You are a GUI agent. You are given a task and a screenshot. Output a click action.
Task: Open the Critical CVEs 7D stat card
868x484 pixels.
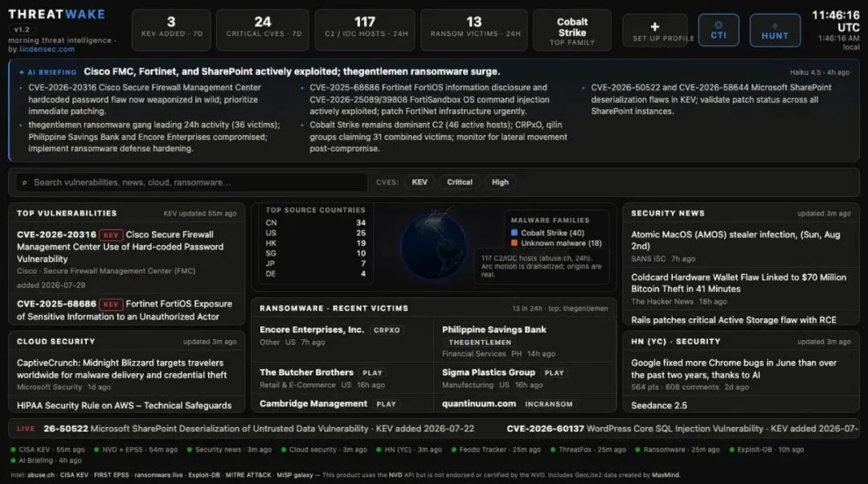pos(262,30)
